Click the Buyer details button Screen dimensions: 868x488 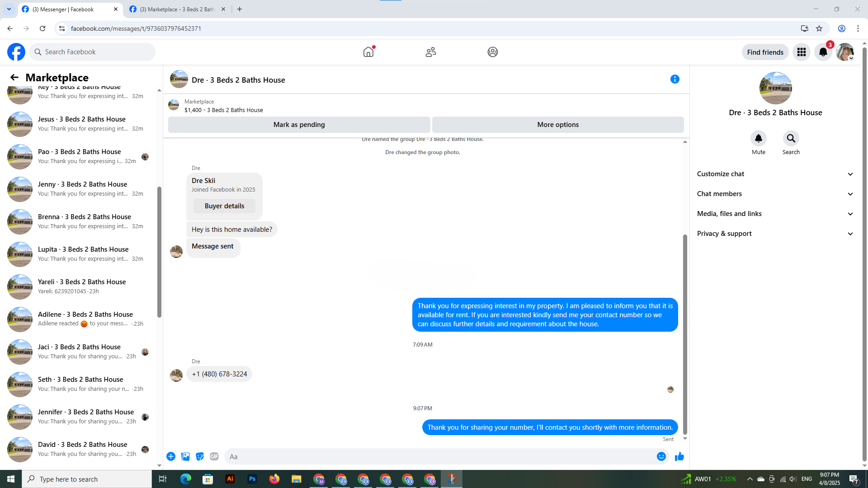(x=224, y=206)
